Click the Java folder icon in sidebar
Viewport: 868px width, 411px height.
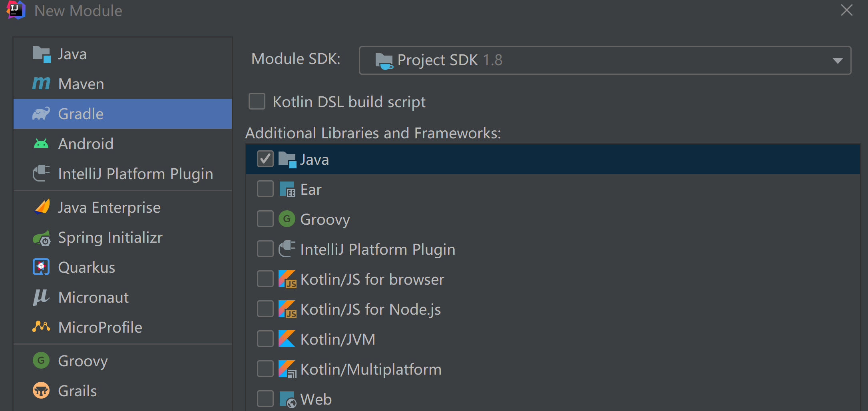[x=42, y=54]
